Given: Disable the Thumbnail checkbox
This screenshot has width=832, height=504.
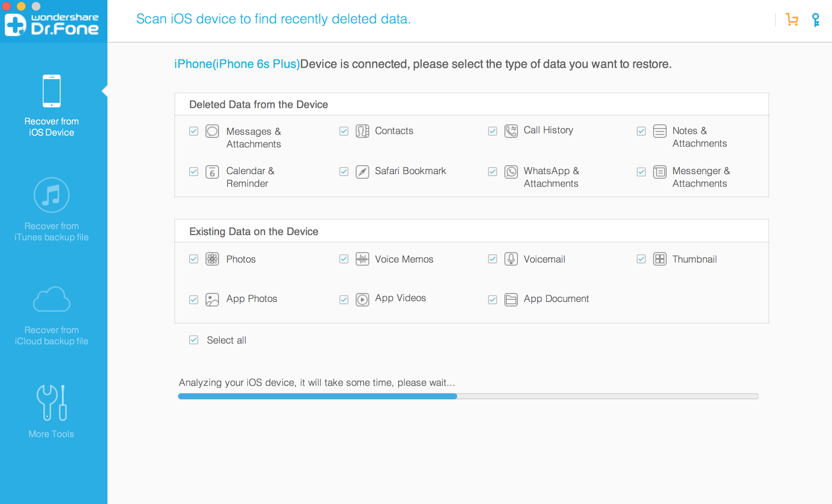Looking at the screenshot, I should coord(641,259).
